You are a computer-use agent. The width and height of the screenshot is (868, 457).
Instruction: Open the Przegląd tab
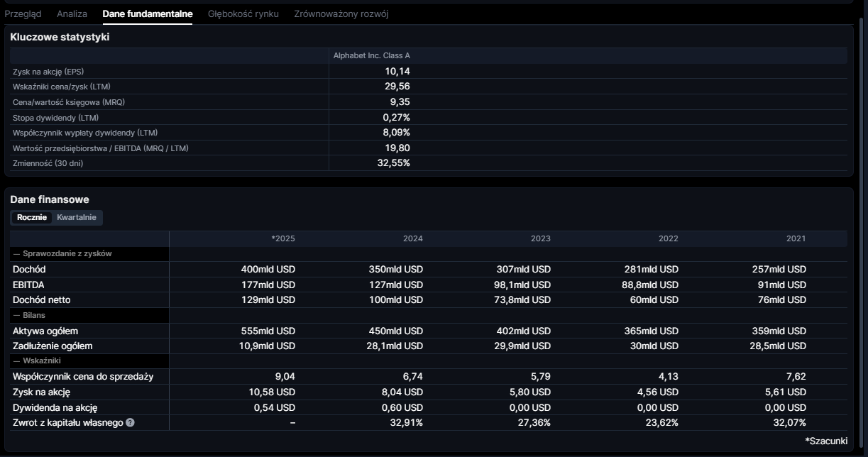23,13
